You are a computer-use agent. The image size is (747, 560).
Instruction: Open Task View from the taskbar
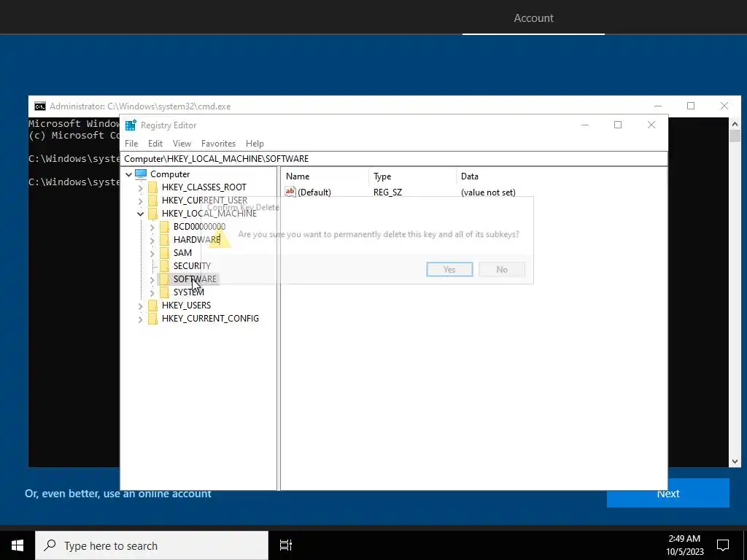point(286,545)
